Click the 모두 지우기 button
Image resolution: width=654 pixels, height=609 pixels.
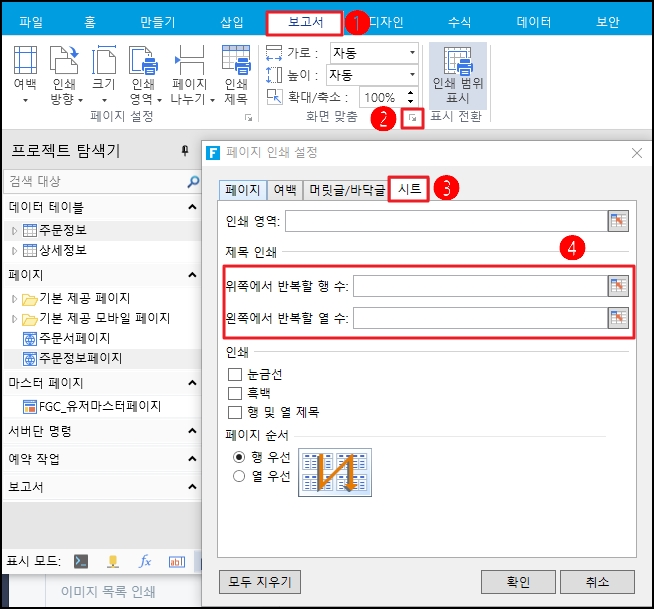(259, 581)
